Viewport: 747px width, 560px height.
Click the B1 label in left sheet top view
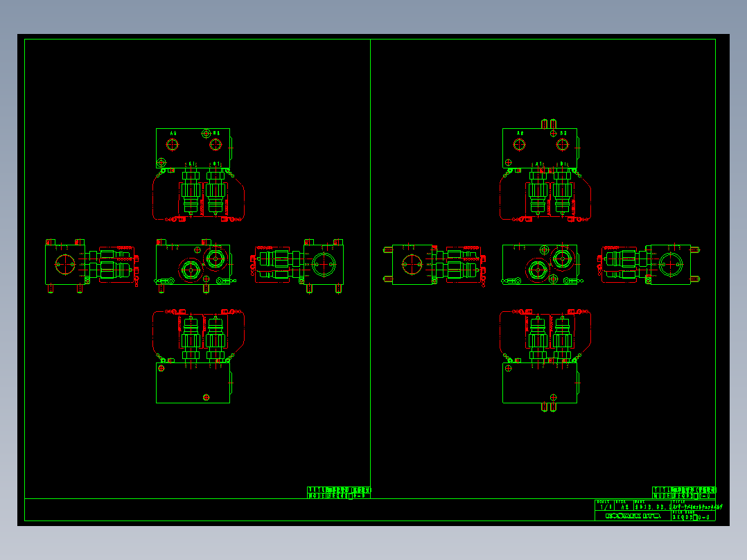(x=216, y=164)
